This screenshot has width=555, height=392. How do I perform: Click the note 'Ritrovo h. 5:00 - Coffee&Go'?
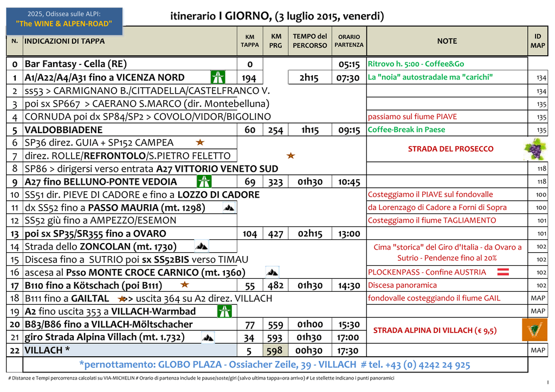pos(416,64)
